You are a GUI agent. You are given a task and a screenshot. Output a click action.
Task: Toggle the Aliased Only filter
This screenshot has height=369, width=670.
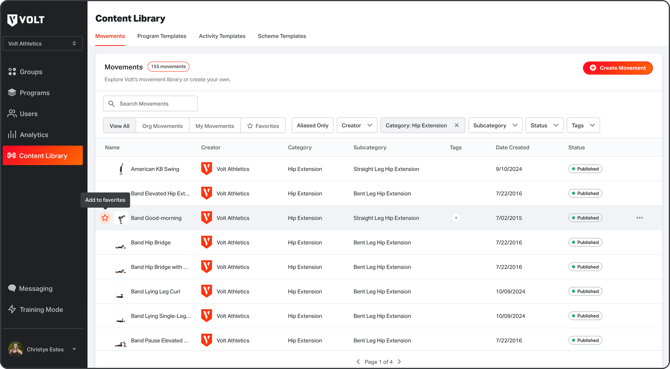tap(312, 126)
